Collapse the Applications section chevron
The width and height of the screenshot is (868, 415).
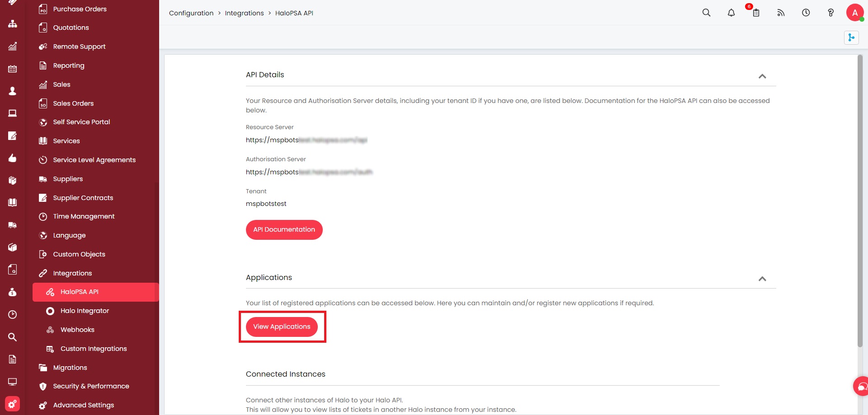coord(762,279)
